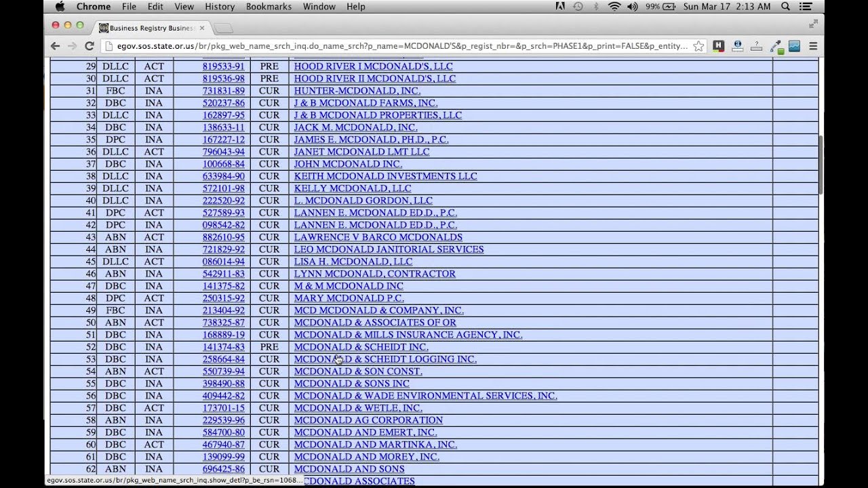Click FBC entity type in row 31

click(115, 91)
